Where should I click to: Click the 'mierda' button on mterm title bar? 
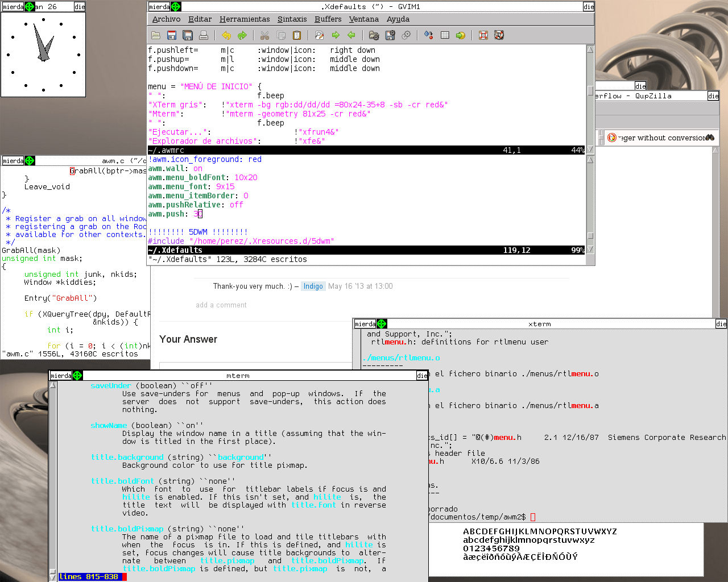coord(61,376)
